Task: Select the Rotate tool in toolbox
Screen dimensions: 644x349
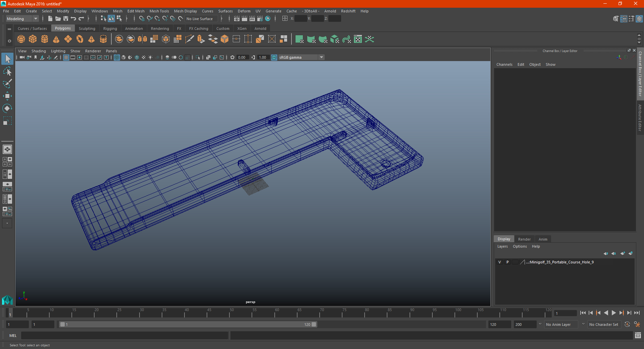Action: pyautogui.click(x=7, y=108)
